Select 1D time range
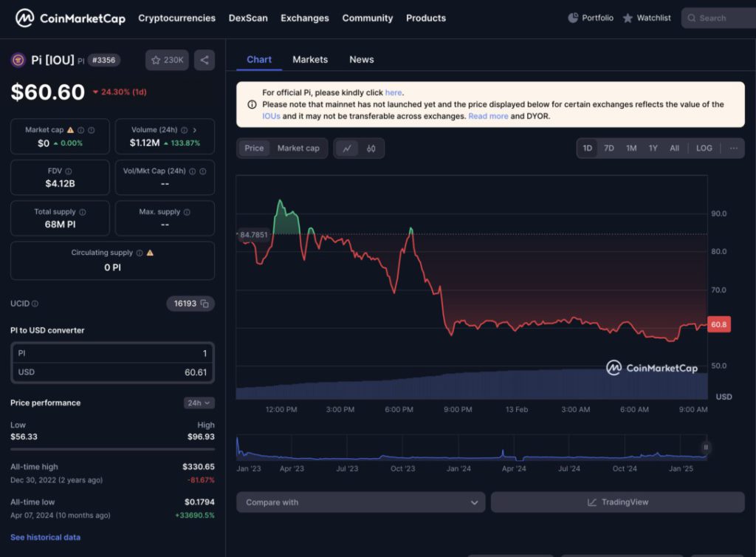Image resolution: width=756 pixels, height=557 pixels. click(587, 148)
